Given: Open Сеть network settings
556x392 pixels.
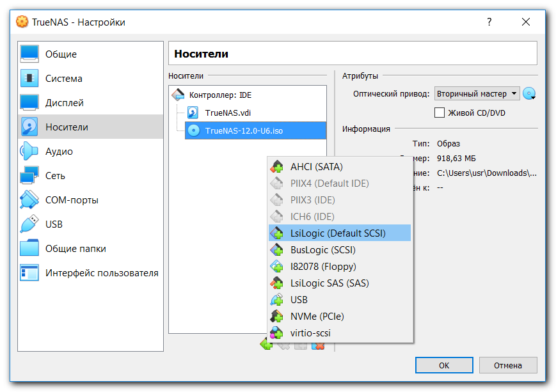Looking at the screenshot, I should [x=55, y=176].
